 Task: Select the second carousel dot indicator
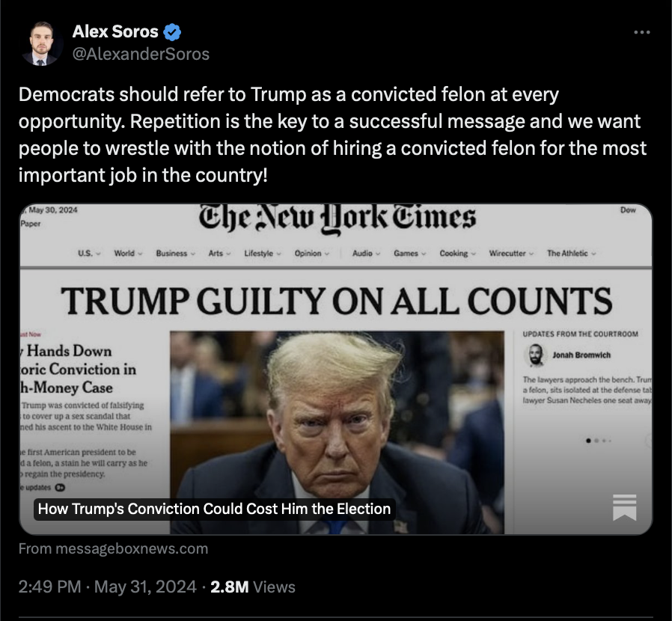click(596, 440)
